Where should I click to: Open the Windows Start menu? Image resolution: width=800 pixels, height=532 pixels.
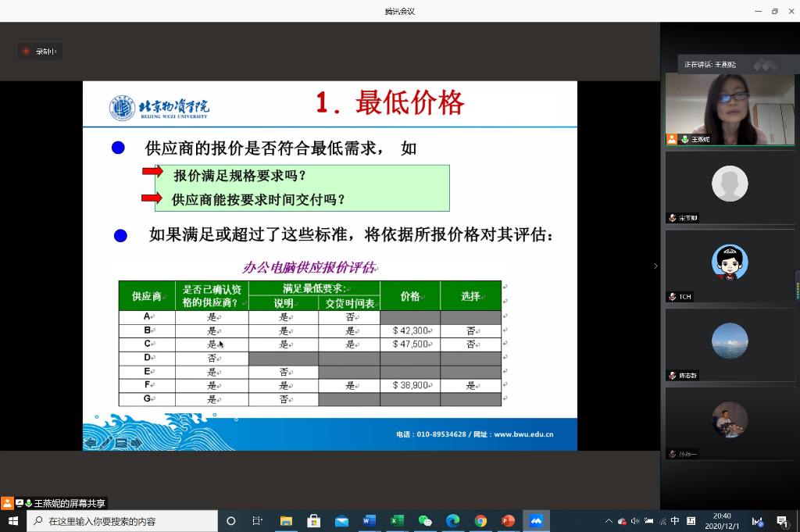tap(12, 521)
